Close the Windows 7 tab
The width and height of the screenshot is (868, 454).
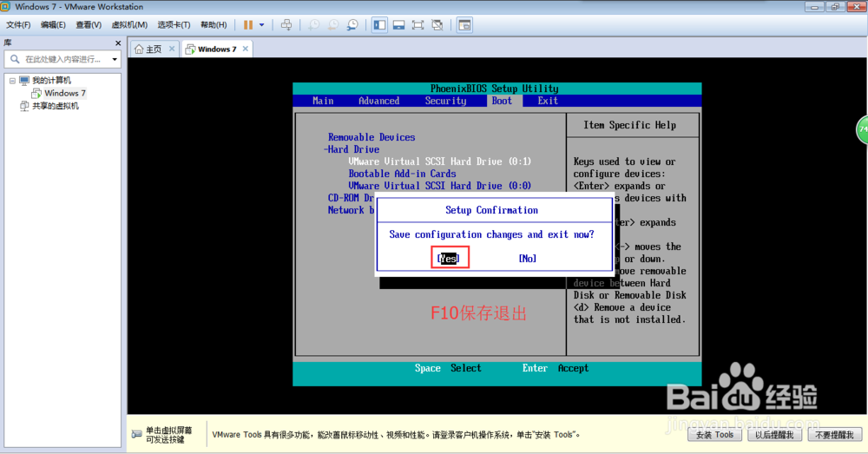(246, 49)
